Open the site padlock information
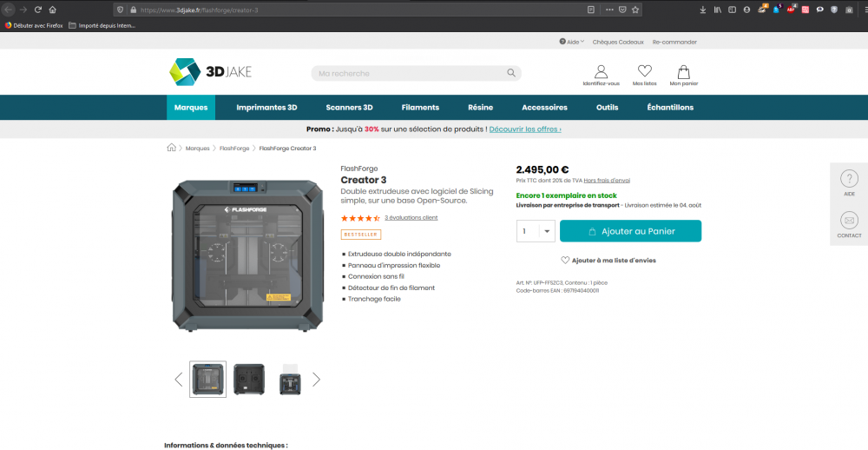The width and height of the screenshot is (868, 450). pos(132,10)
